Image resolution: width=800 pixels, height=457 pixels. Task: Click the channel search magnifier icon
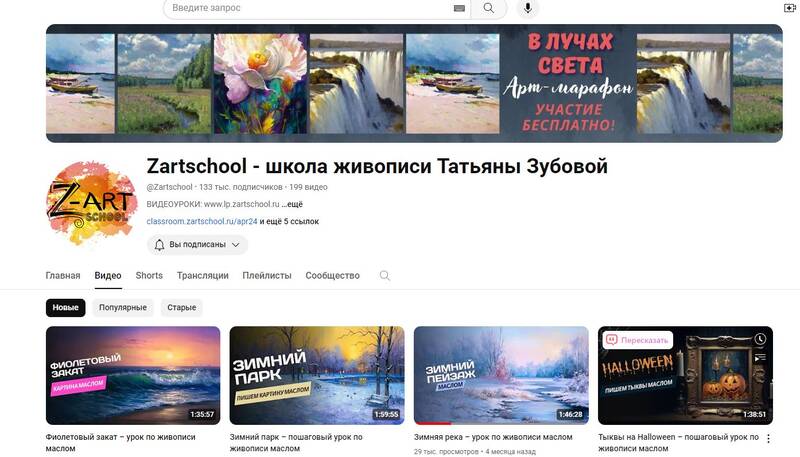click(385, 276)
